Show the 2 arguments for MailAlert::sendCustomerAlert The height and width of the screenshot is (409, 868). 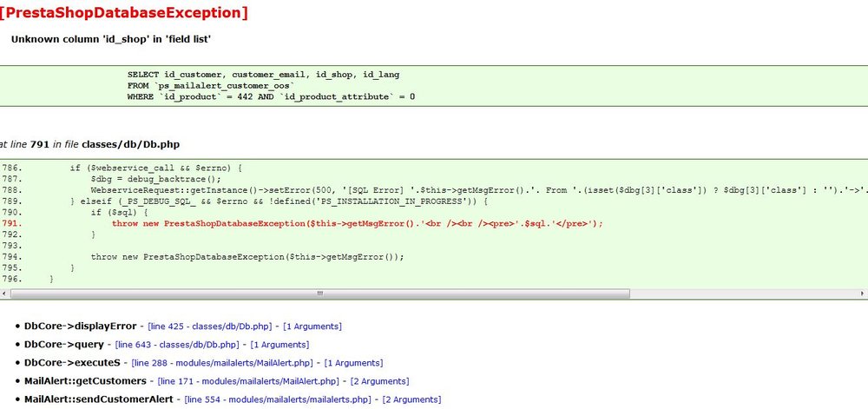(411, 399)
